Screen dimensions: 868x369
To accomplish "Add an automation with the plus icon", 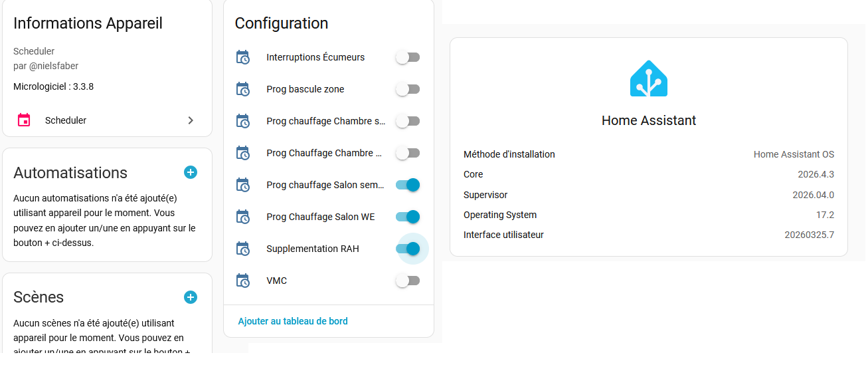I will 191,172.
